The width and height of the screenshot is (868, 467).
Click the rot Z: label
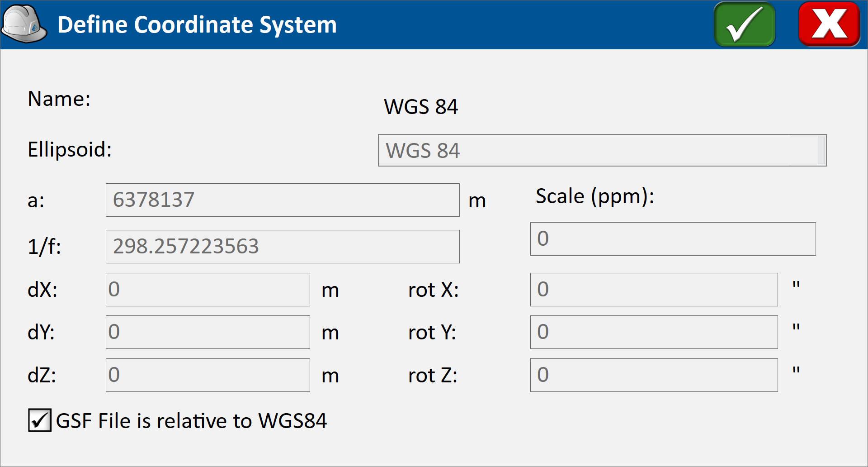click(x=433, y=376)
